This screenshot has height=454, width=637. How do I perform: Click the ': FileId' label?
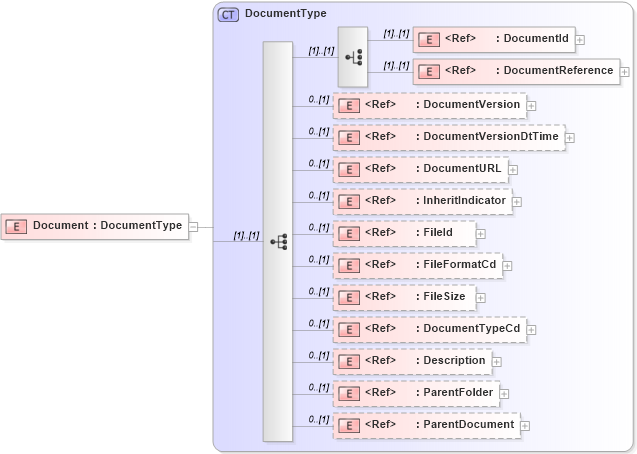click(x=434, y=232)
